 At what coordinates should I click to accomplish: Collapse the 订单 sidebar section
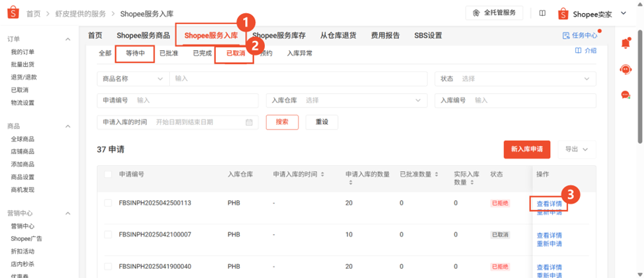(x=68, y=39)
